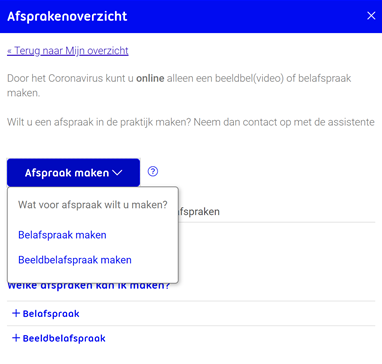Select the Afsprakenoverzicht title text
The height and width of the screenshot is (364, 382).
pos(67,16)
